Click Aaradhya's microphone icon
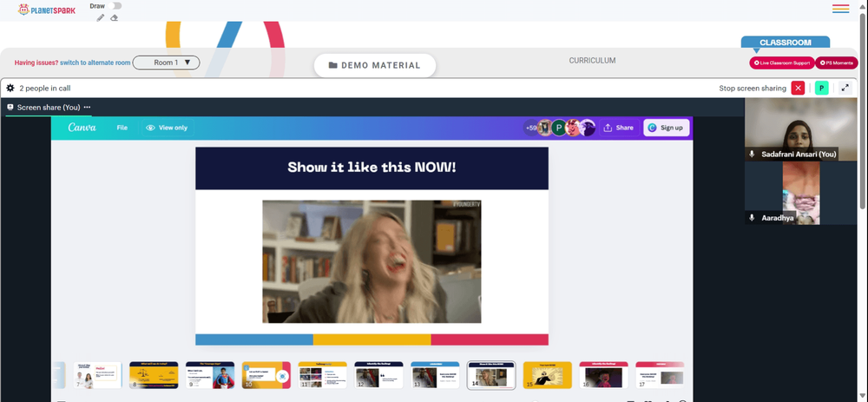Image resolution: width=868 pixels, height=402 pixels. (x=752, y=218)
